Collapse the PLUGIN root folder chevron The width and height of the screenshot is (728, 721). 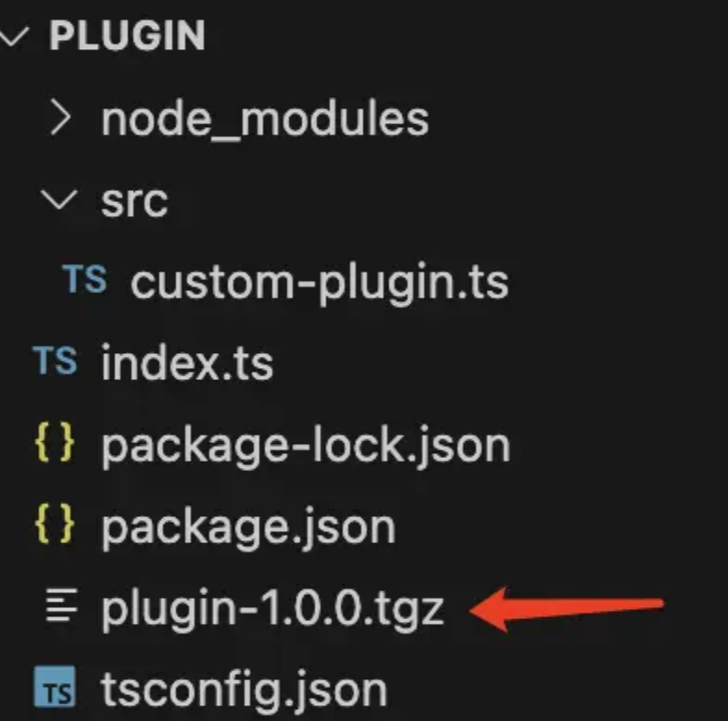click(15, 36)
